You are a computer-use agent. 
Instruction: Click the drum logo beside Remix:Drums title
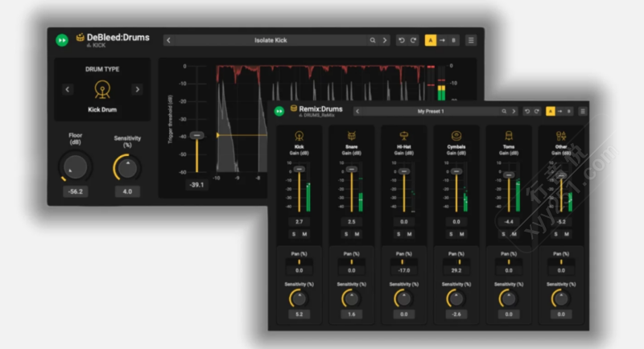pos(294,109)
